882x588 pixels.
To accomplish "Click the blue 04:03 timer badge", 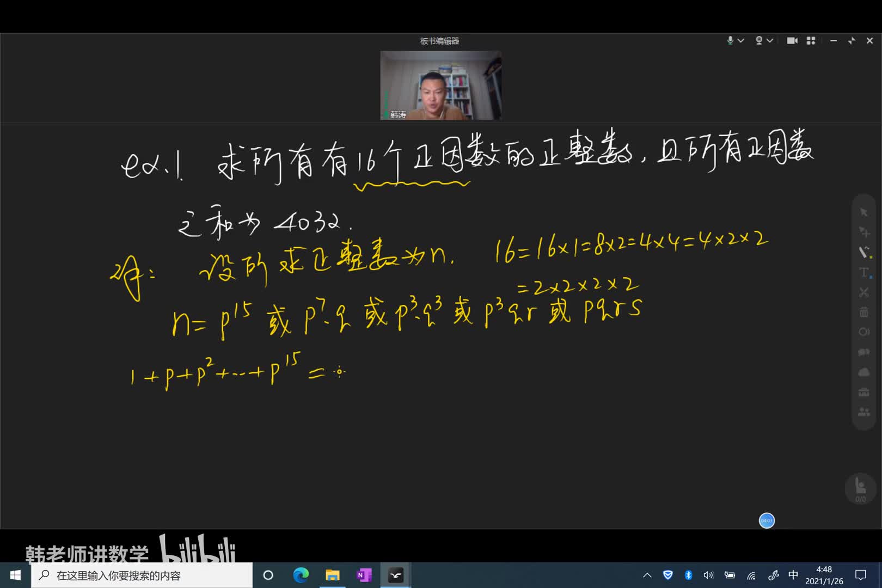I will click(767, 520).
